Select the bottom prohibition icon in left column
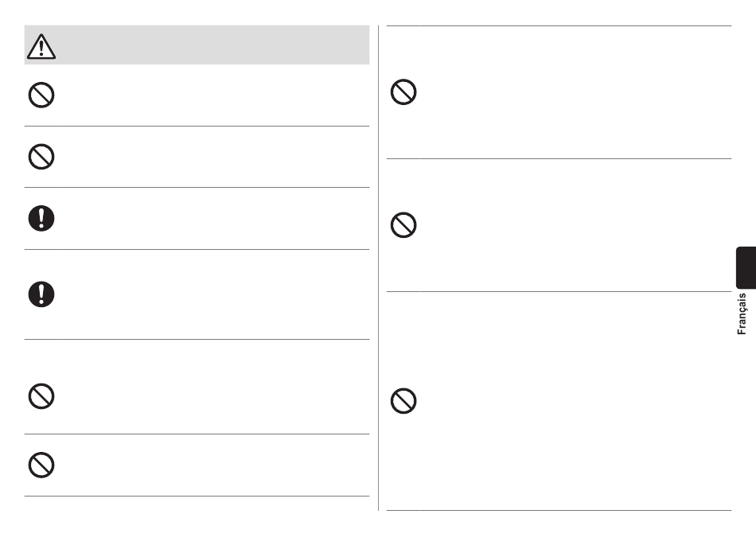The height and width of the screenshot is (553, 756). tap(41, 465)
